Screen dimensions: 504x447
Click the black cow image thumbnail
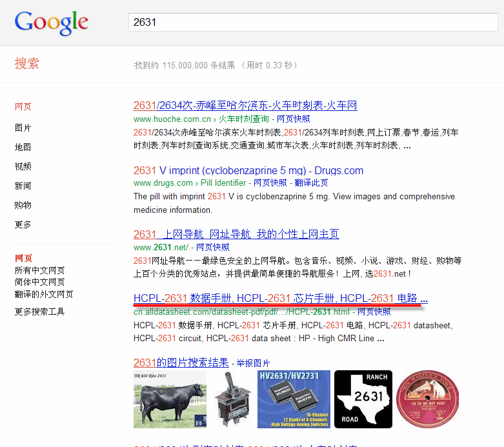[x=170, y=399]
